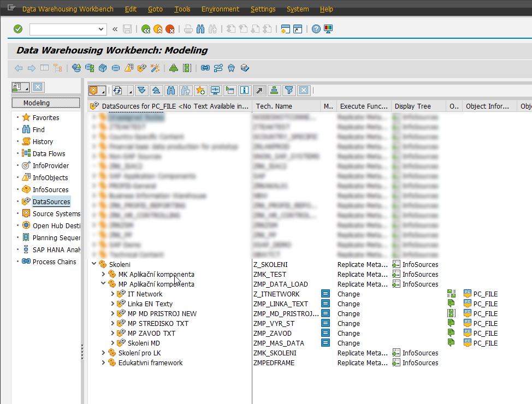This screenshot has width=532, height=404.
Task: Expand the Edukativni framework node
Action: click(104, 363)
